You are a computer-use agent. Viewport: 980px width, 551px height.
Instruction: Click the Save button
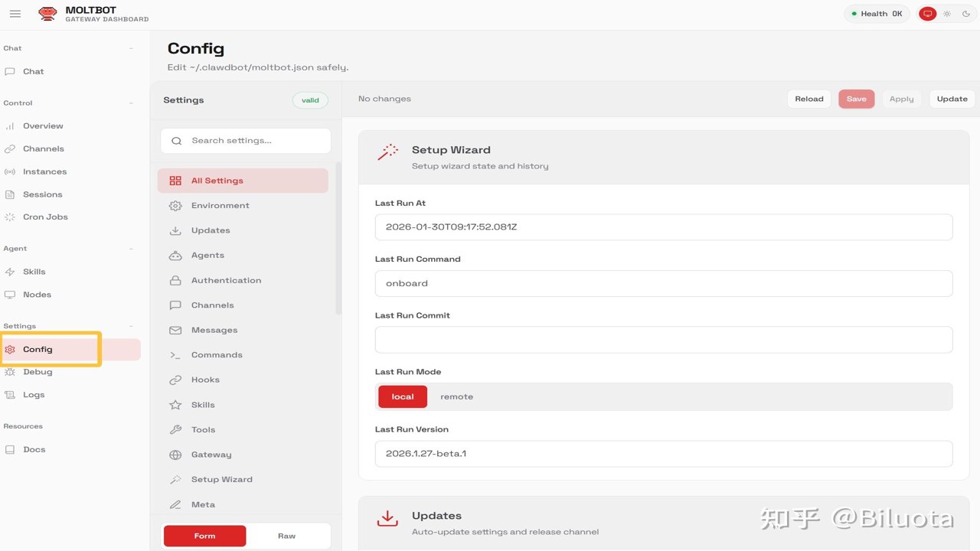click(856, 99)
